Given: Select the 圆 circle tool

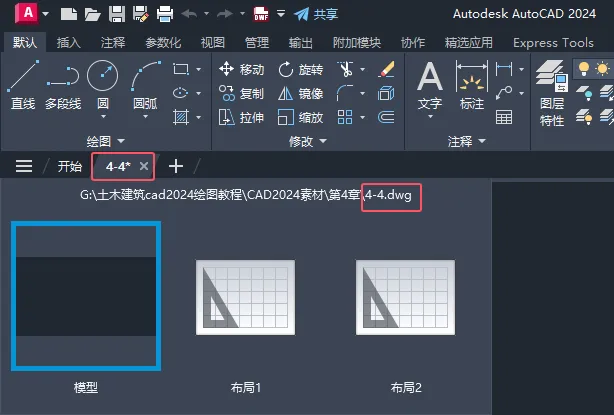Looking at the screenshot, I should point(103,84).
